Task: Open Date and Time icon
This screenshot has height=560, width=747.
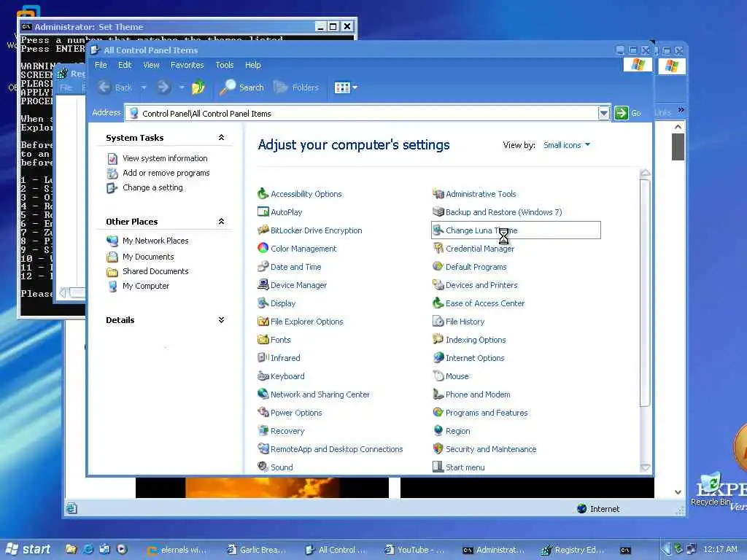Action: pos(263,267)
